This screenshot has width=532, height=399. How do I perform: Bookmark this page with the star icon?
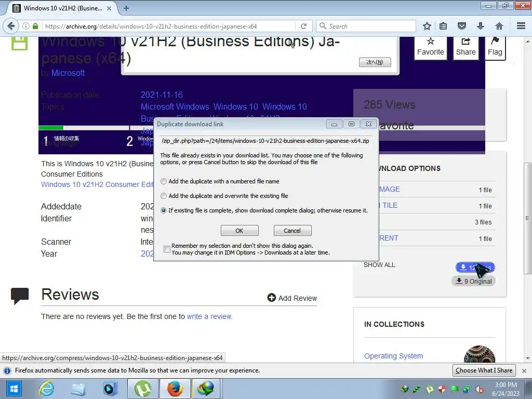pyautogui.click(x=427, y=26)
